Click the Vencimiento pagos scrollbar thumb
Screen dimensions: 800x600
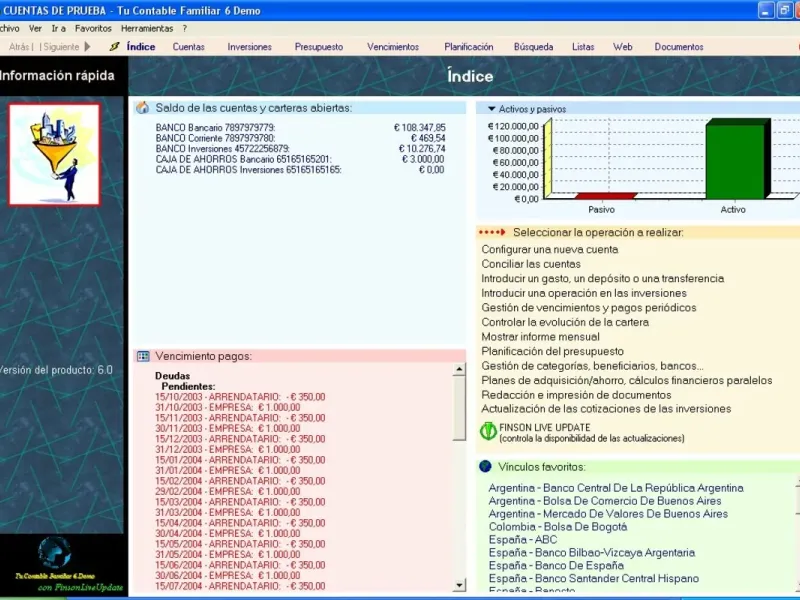459,408
